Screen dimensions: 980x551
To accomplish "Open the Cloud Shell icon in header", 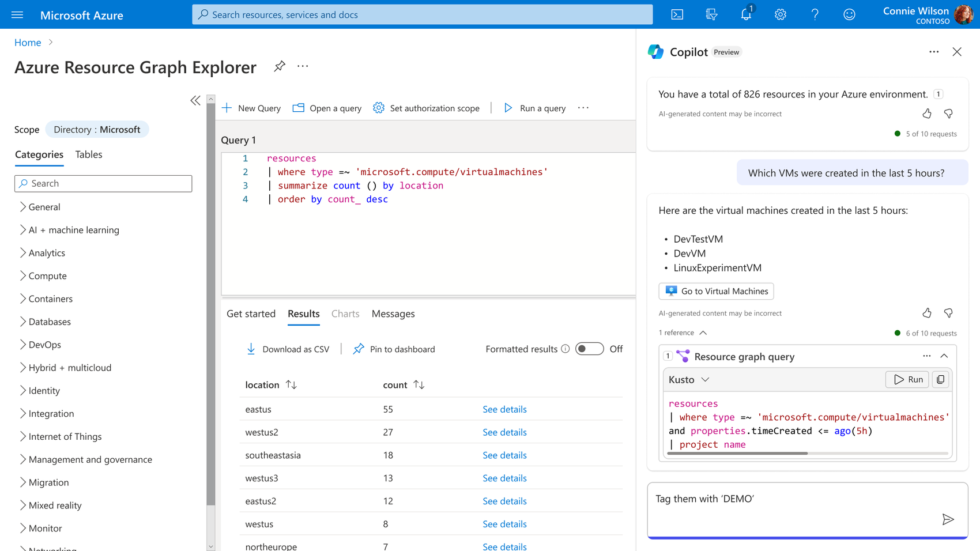I will (677, 14).
